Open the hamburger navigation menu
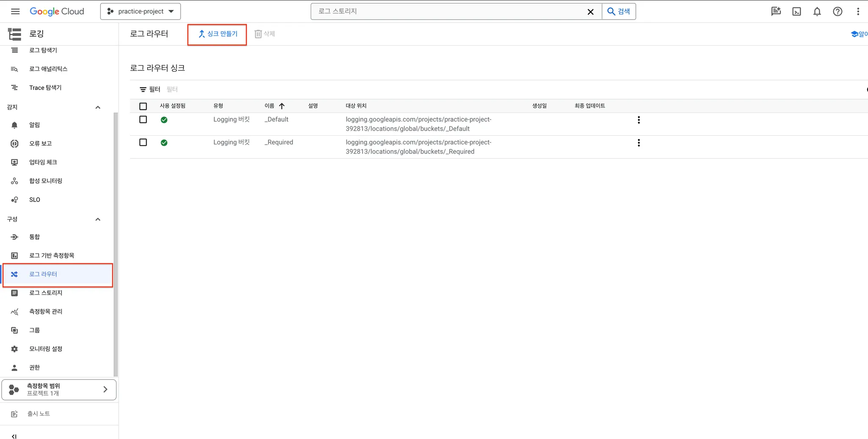The width and height of the screenshot is (868, 439). (x=15, y=11)
